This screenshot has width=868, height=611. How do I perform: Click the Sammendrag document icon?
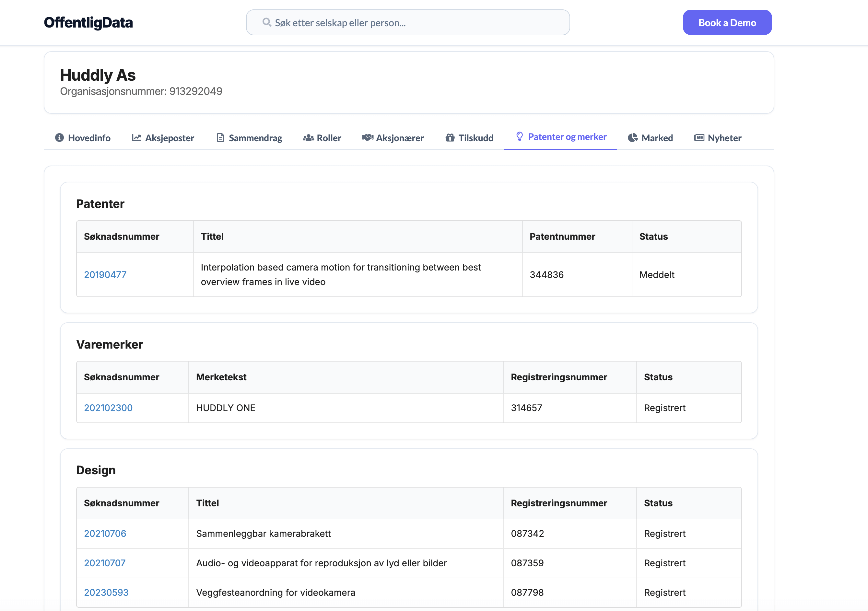tap(220, 138)
